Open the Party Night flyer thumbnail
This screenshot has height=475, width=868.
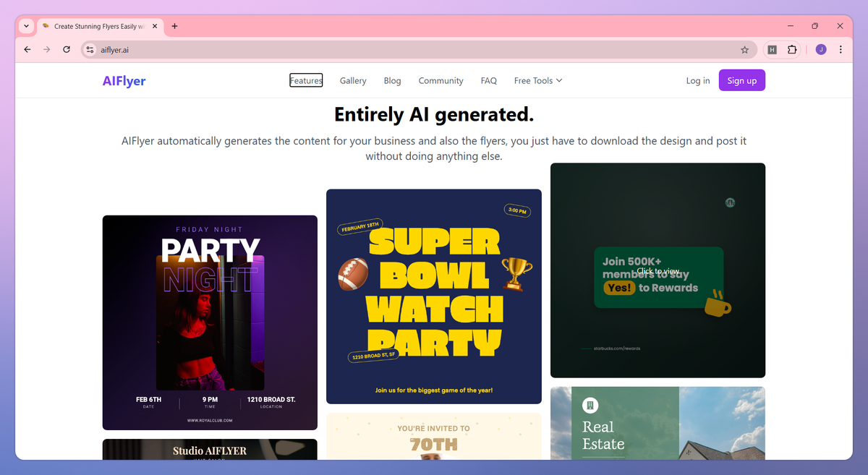[210, 322]
